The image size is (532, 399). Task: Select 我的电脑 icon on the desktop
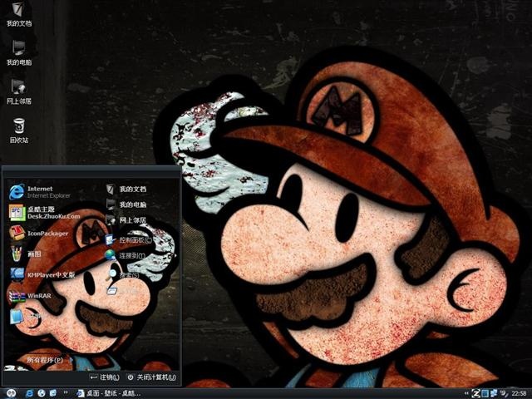click(18, 53)
